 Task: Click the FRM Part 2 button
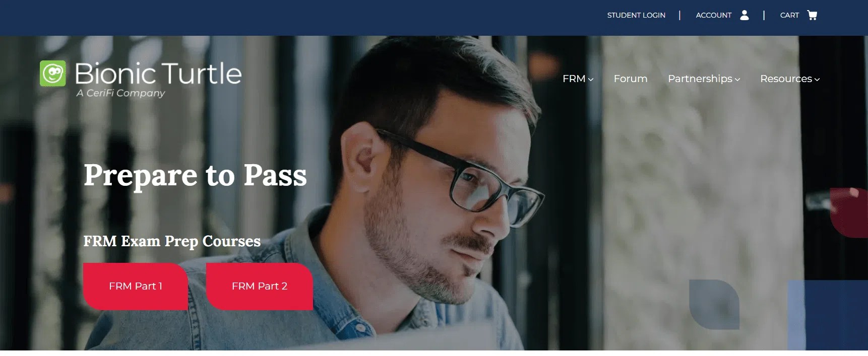click(260, 286)
